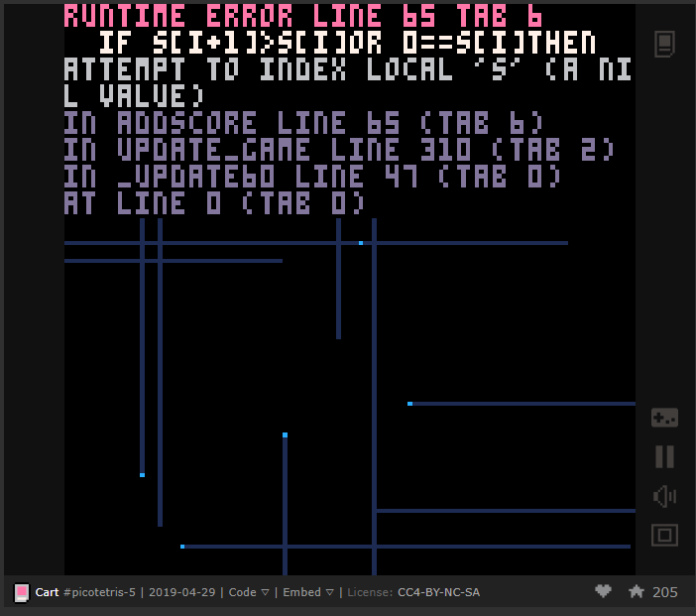
Task: Click the IN ADDSCORE LINE 65 trace line
Action: tap(302, 123)
